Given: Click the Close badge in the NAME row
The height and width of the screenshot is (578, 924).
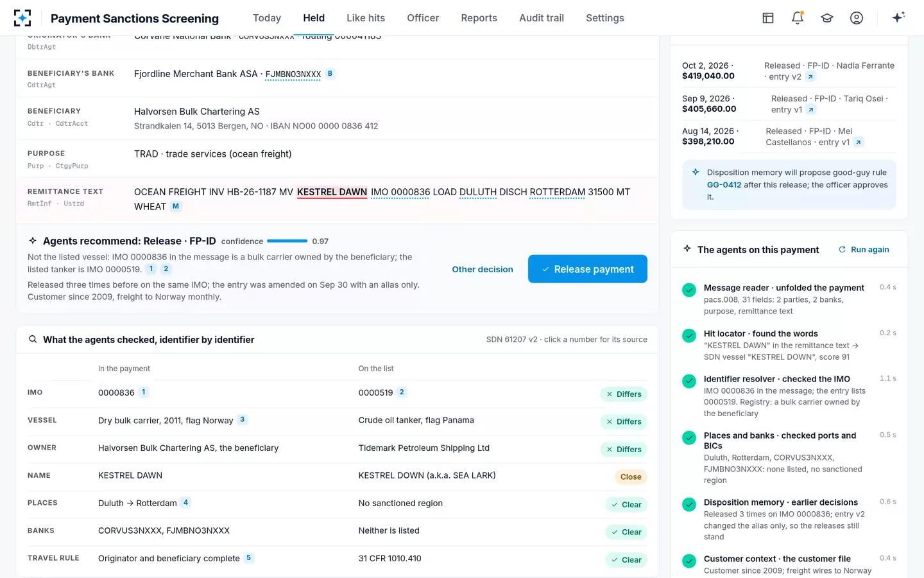Looking at the screenshot, I should [x=631, y=477].
